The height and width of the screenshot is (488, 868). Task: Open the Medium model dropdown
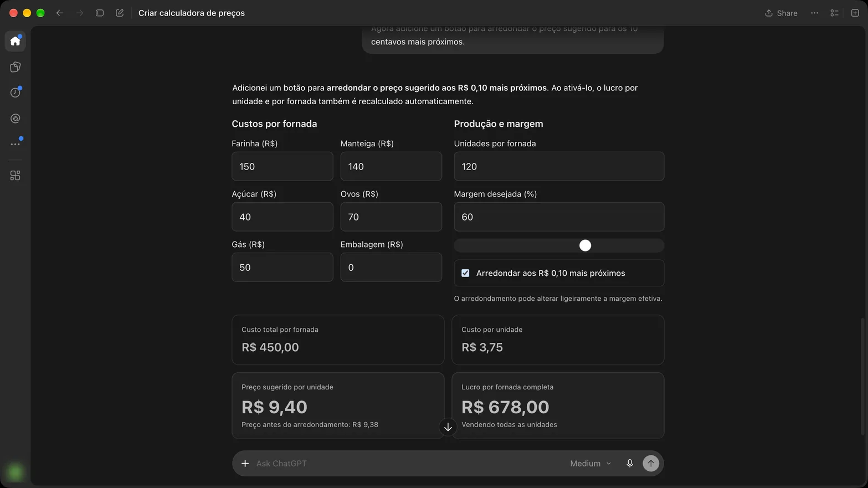(590, 463)
